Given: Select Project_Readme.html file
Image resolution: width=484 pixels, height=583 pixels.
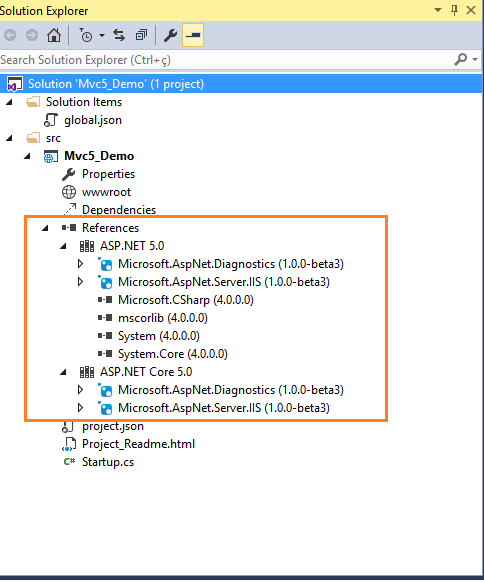Looking at the screenshot, I should pos(138,444).
